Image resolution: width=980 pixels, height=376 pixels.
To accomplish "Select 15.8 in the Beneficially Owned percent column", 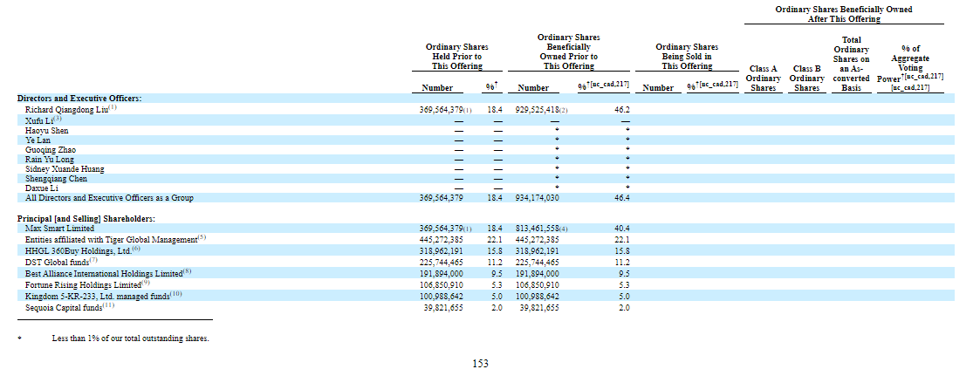I will (x=622, y=250).
